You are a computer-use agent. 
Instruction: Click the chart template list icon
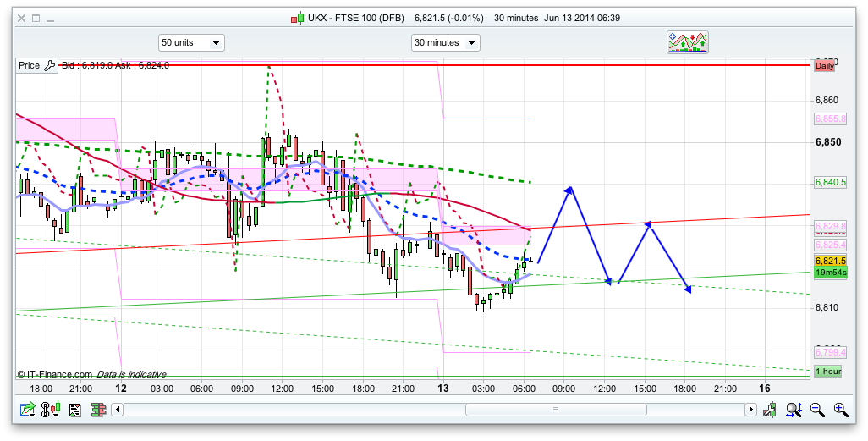(x=74, y=411)
